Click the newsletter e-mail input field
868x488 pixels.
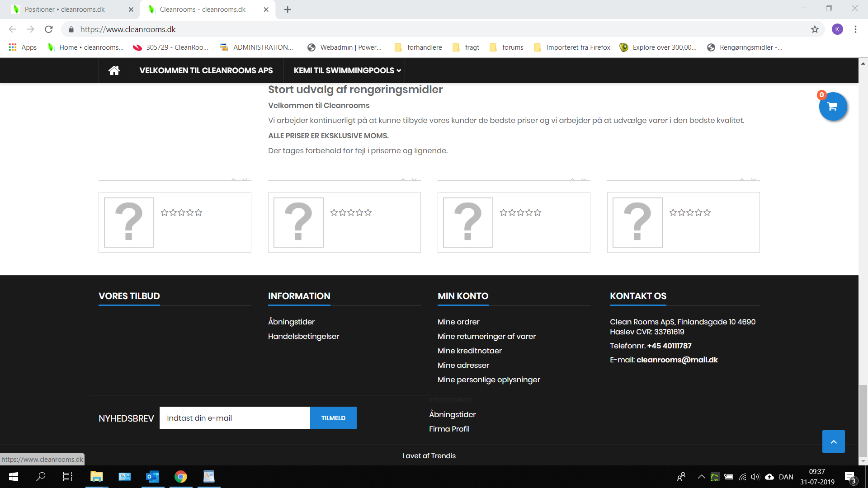point(235,418)
